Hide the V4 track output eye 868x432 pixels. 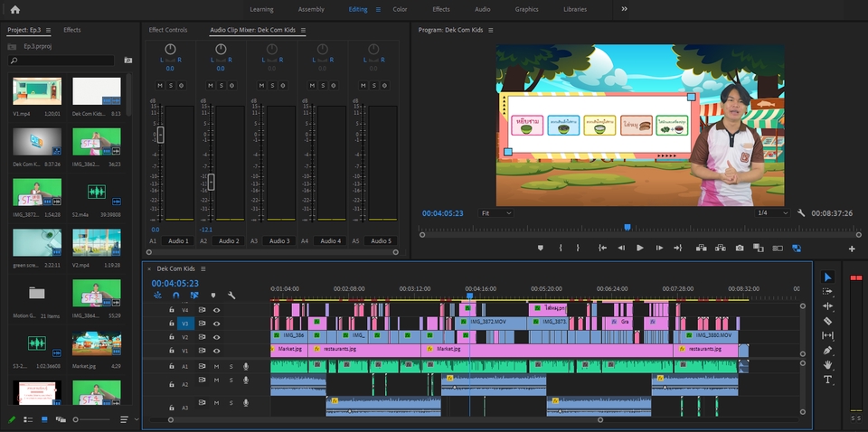[x=216, y=310]
